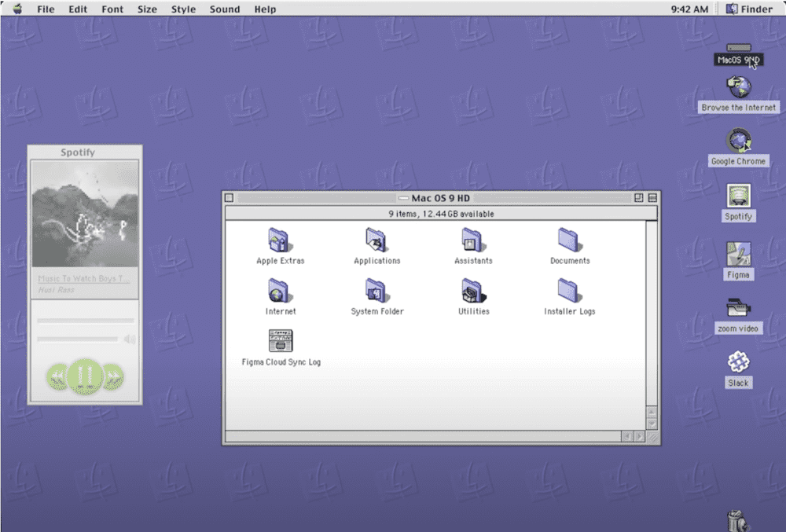The width and height of the screenshot is (786, 532).
Task: Skip to previous track in Spotify widget
Action: pos(57,376)
